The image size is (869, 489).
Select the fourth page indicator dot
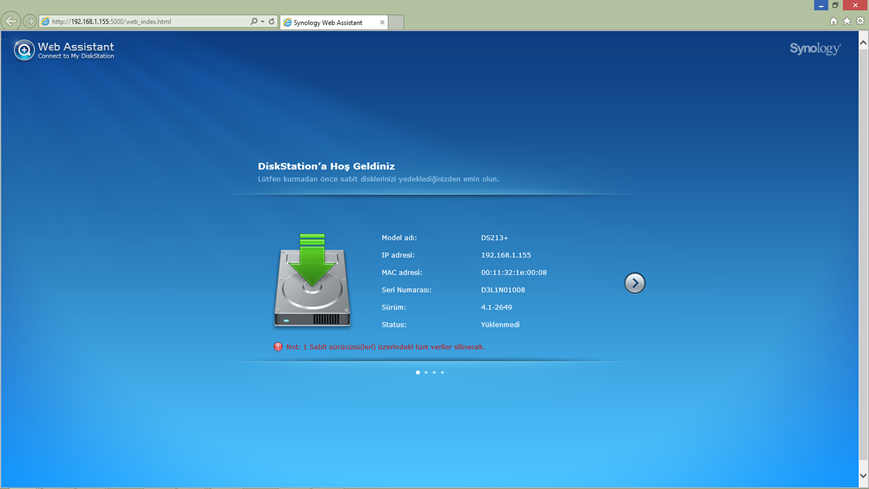(x=442, y=373)
